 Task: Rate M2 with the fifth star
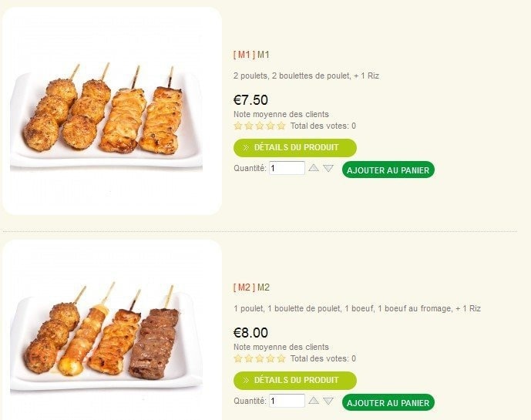[x=281, y=358]
